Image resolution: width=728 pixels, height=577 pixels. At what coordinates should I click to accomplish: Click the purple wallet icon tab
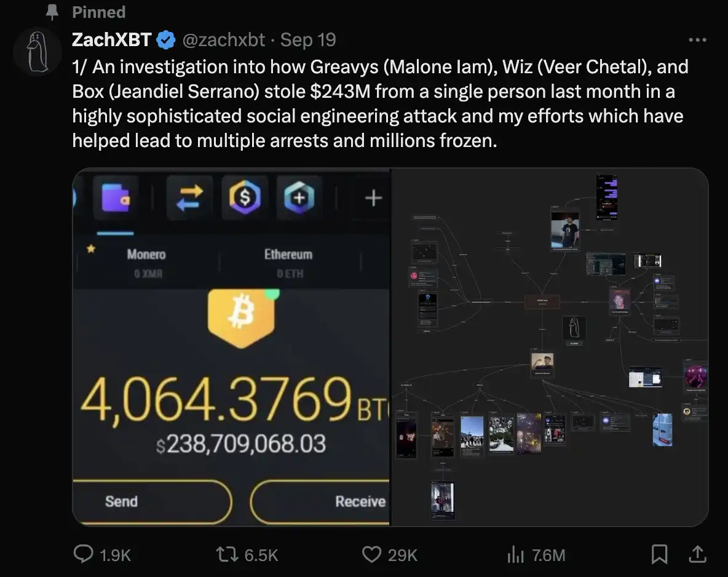point(115,198)
